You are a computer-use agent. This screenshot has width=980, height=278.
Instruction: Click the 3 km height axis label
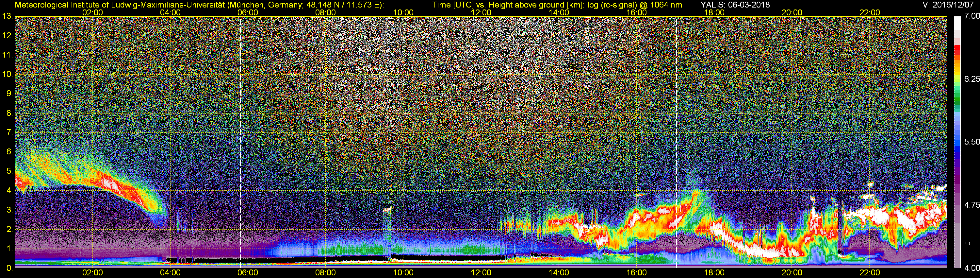9,210
